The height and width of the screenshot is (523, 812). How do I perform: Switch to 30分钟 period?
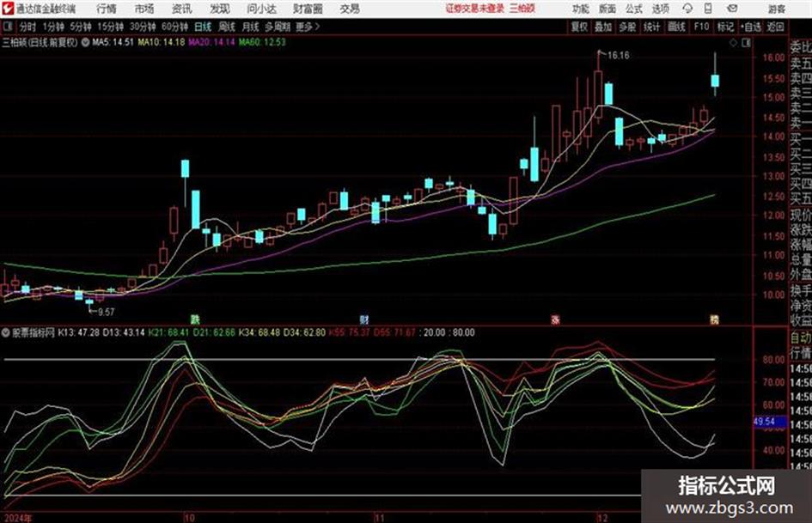pos(143,27)
